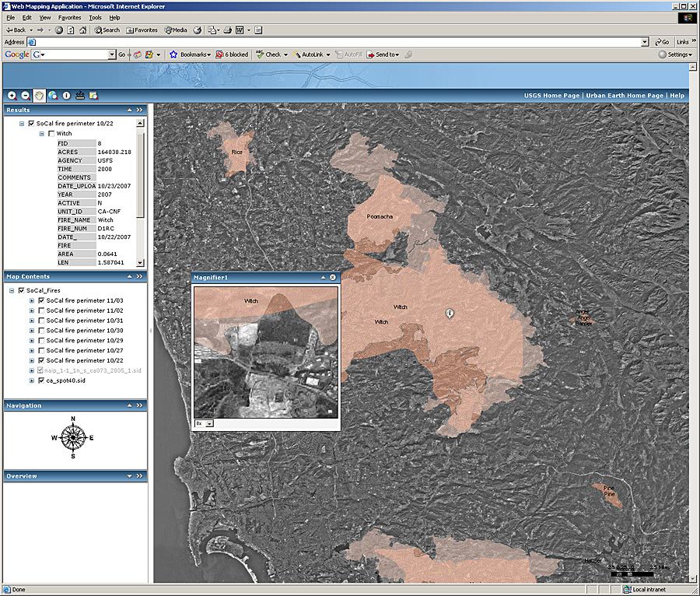The width and height of the screenshot is (700, 596).
Task: Open the Tools menu
Action: (95, 17)
